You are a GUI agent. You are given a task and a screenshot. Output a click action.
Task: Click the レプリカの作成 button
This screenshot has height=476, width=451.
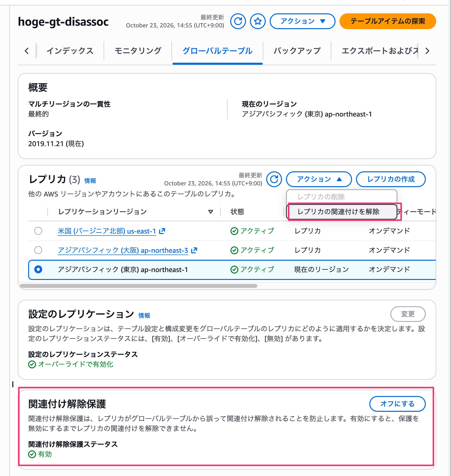point(391,179)
